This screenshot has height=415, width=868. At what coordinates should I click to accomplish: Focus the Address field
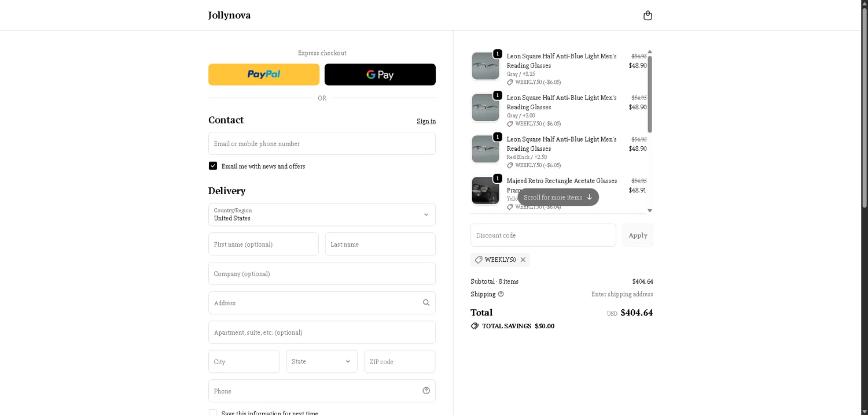(x=322, y=303)
